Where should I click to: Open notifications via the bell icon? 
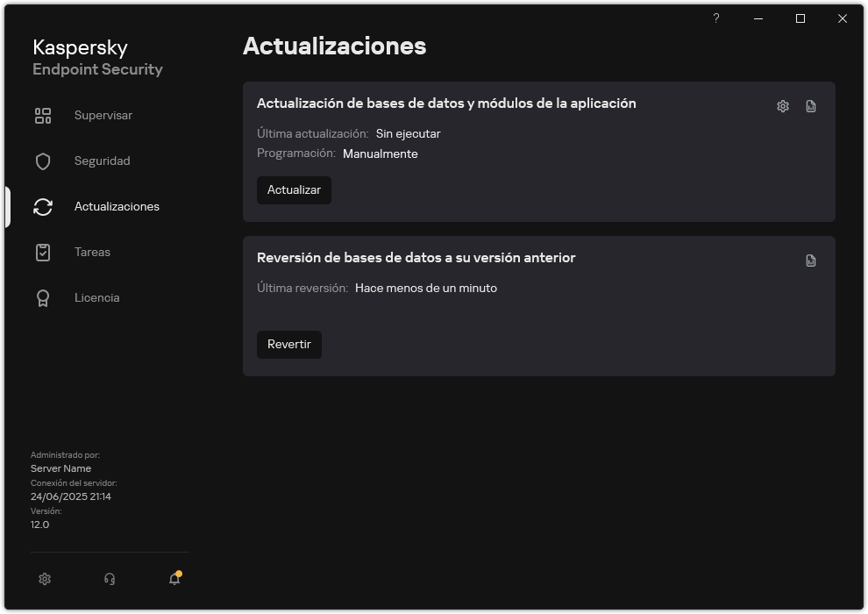[x=174, y=579]
